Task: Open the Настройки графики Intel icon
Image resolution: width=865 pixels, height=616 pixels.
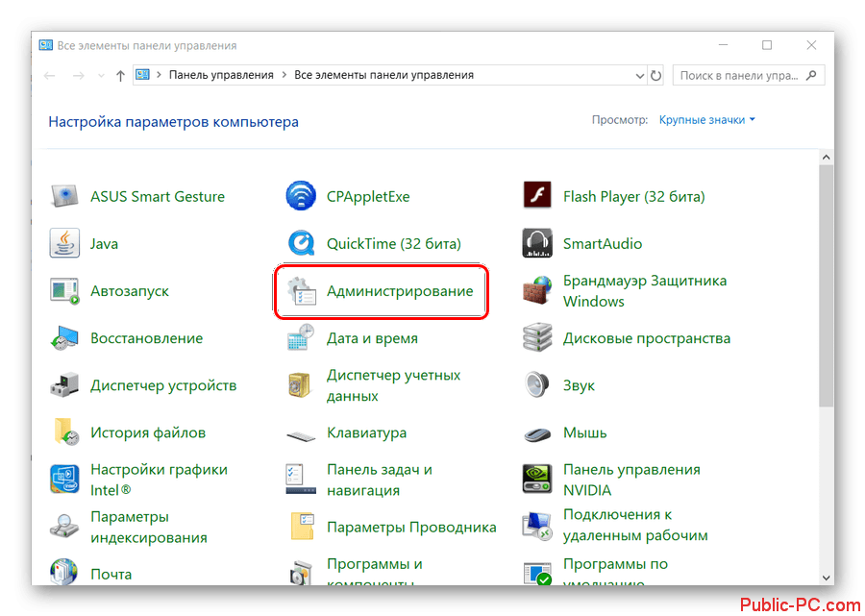Action: [x=64, y=480]
